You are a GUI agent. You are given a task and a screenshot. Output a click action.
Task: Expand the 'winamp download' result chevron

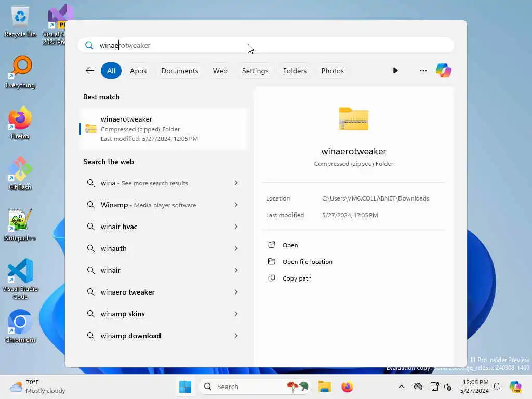tap(236, 336)
